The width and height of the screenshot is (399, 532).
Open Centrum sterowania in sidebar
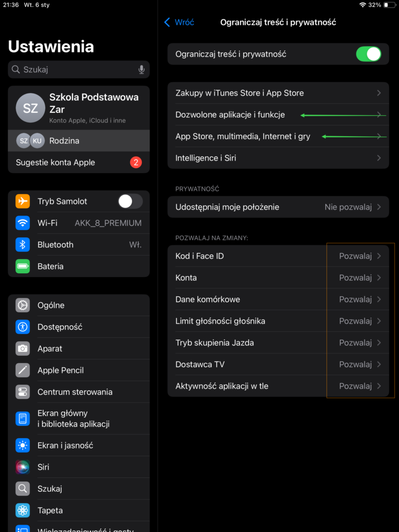(75, 392)
